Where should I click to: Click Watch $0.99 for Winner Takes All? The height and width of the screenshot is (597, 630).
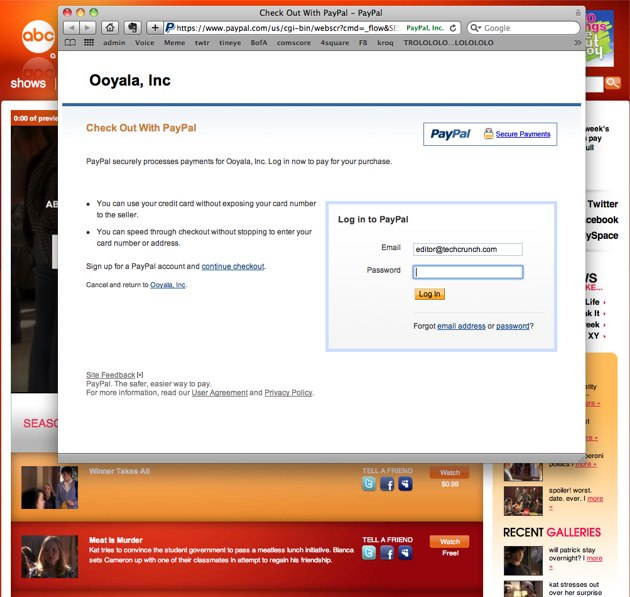[x=450, y=472]
